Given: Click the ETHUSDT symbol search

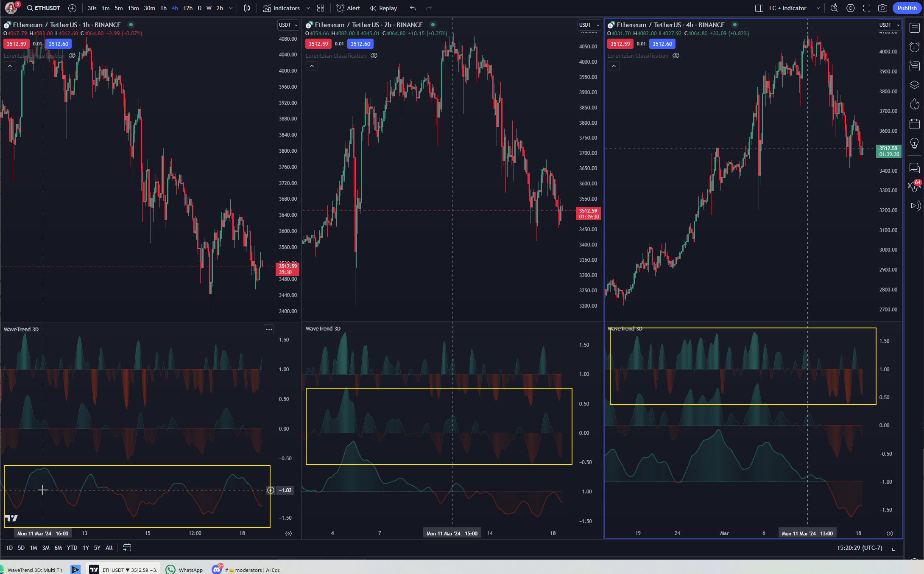Looking at the screenshot, I should pos(44,8).
